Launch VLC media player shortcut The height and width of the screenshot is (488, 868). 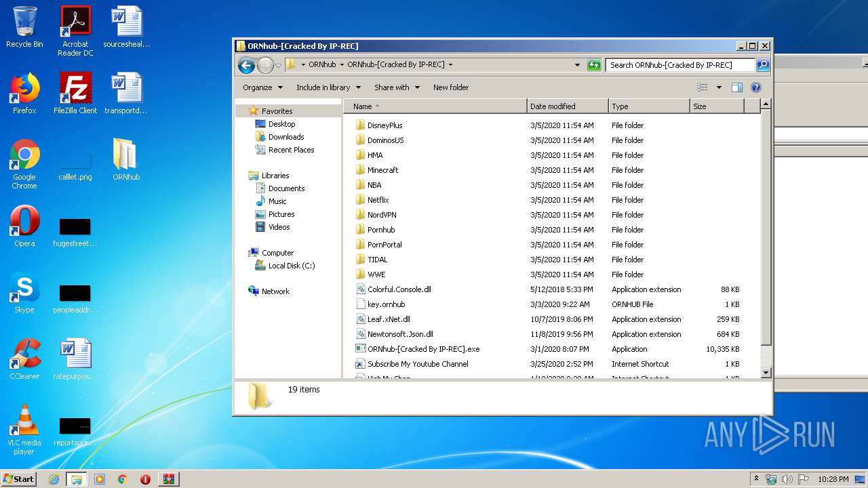24,430
